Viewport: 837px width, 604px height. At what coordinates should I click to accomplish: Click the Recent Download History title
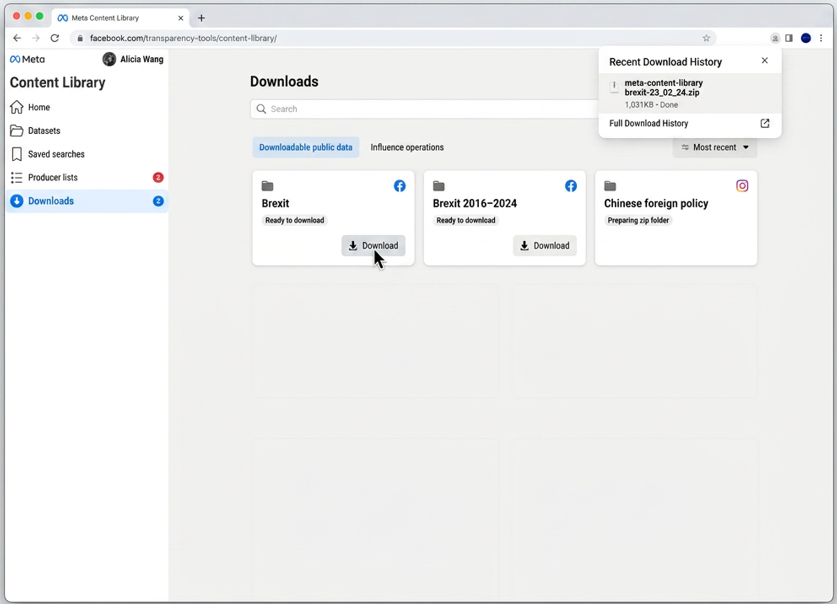665,62
